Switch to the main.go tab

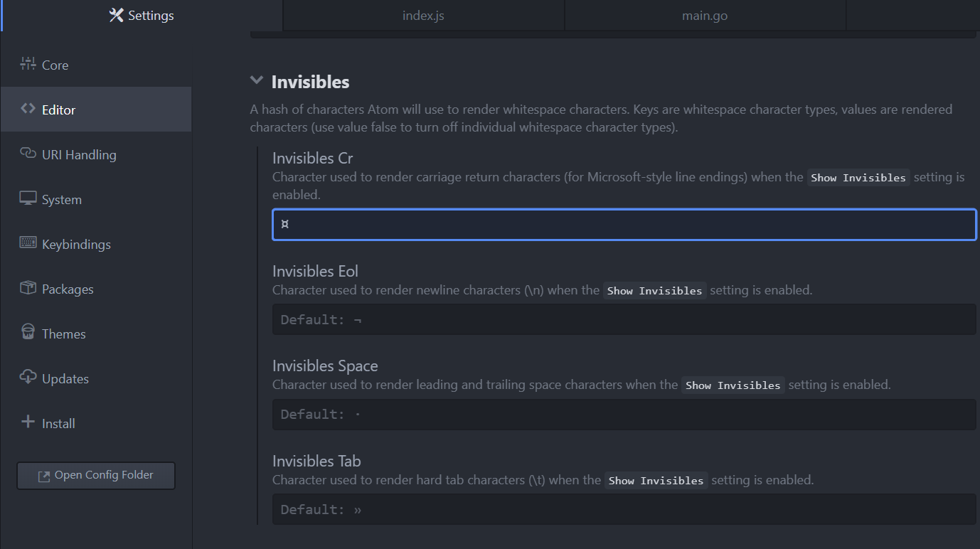705,16
